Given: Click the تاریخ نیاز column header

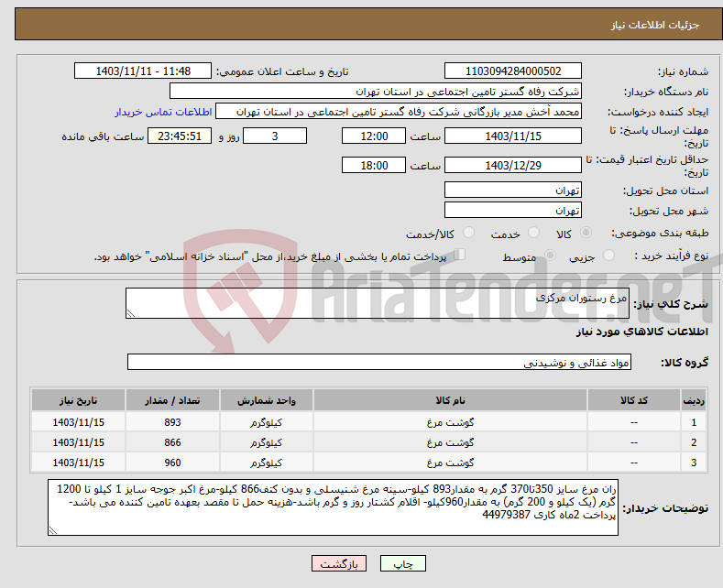Looking at the screenshot, I should coord(79,400).
